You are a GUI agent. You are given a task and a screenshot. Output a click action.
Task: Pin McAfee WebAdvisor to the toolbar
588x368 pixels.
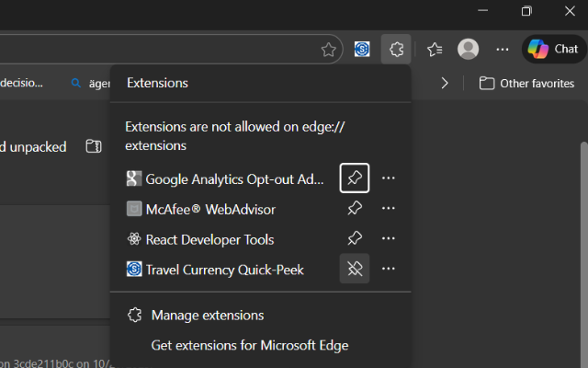(355, 209)
